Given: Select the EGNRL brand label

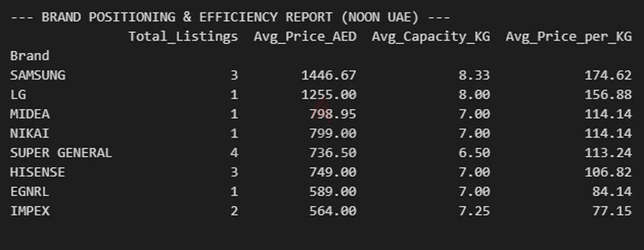Looking at the screenshot, I should [30, 192].
